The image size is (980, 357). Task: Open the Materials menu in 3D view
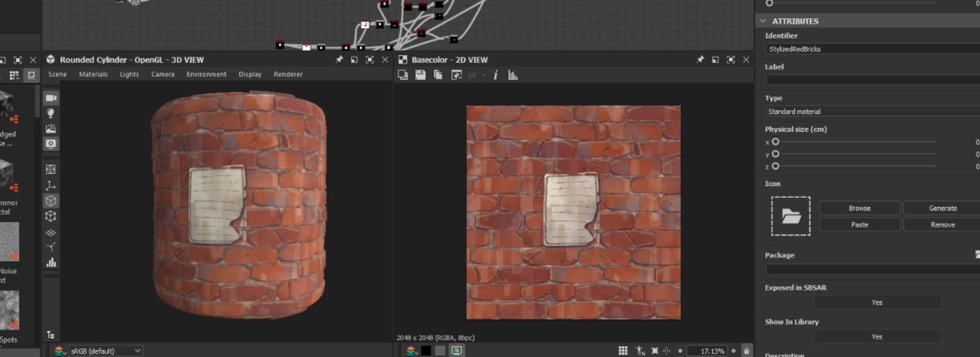point(93,74)
